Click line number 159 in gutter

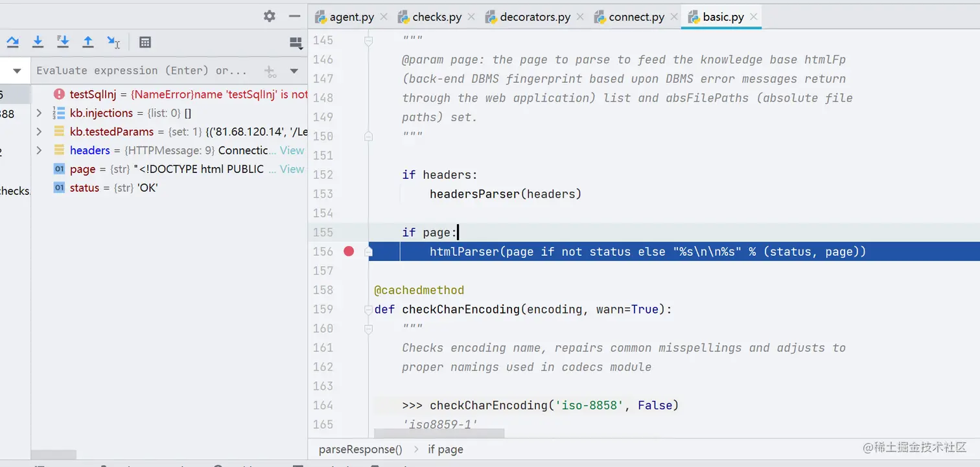[x=323, y=310]
